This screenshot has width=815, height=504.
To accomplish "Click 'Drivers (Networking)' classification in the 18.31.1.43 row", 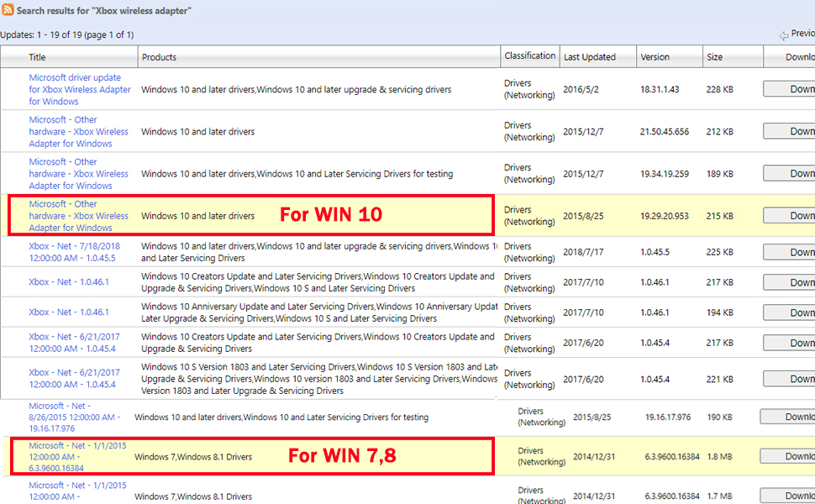I will pos(529,89).
